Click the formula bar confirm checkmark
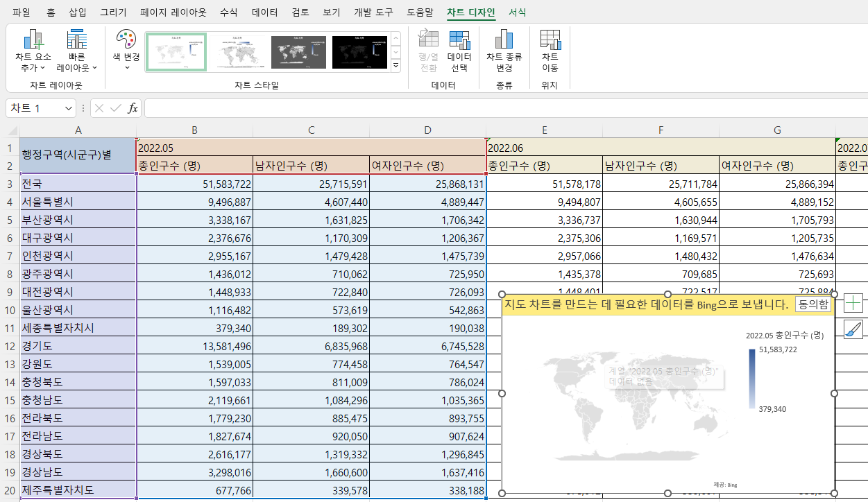 116,108
